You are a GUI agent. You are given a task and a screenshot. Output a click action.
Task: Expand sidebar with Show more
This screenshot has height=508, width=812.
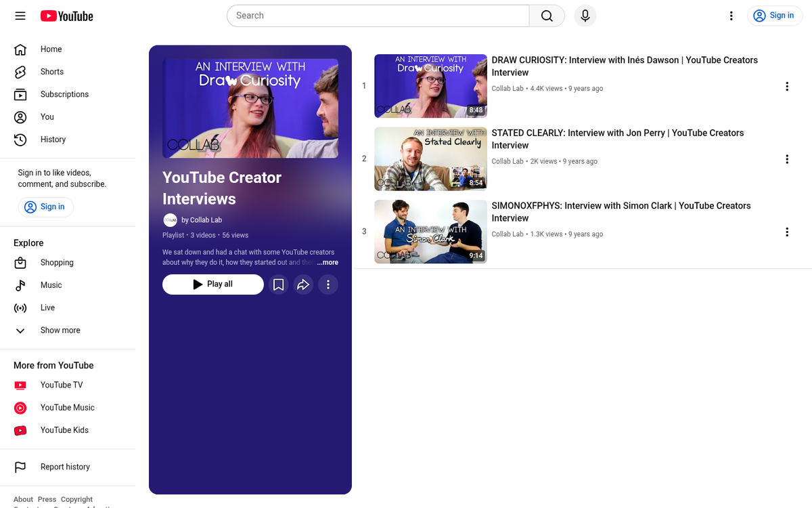coord(60,331)
